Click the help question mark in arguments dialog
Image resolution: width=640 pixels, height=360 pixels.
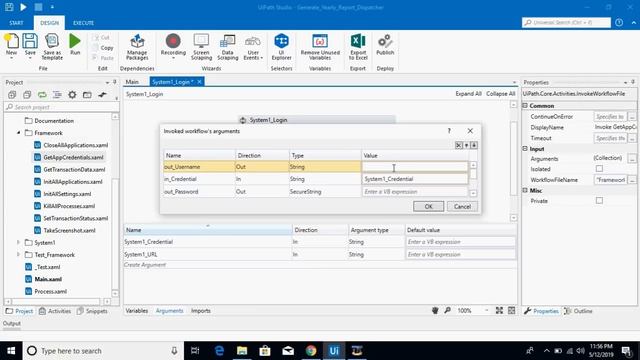coord(449,131)
